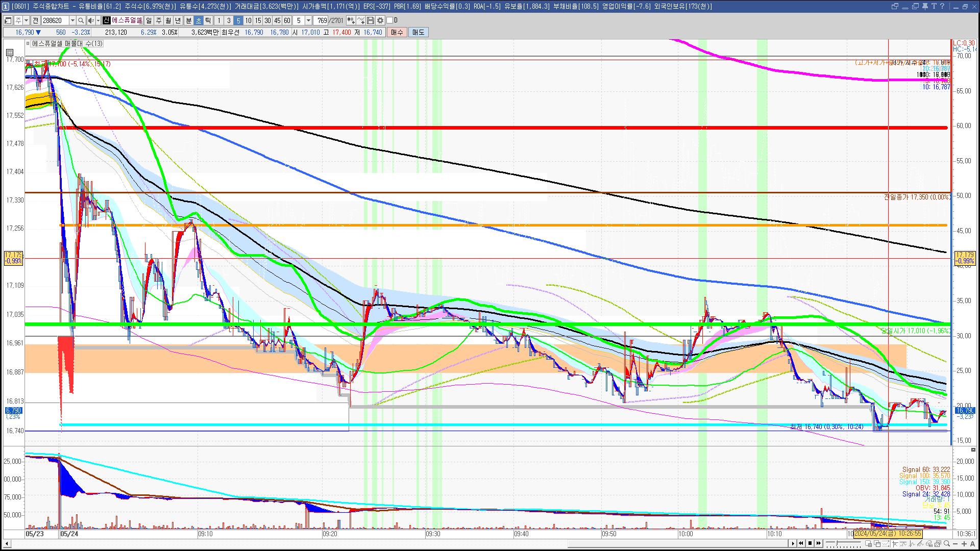Click the 매수 buy button
This screenshot has height=551, width=980.
[397, 32]
